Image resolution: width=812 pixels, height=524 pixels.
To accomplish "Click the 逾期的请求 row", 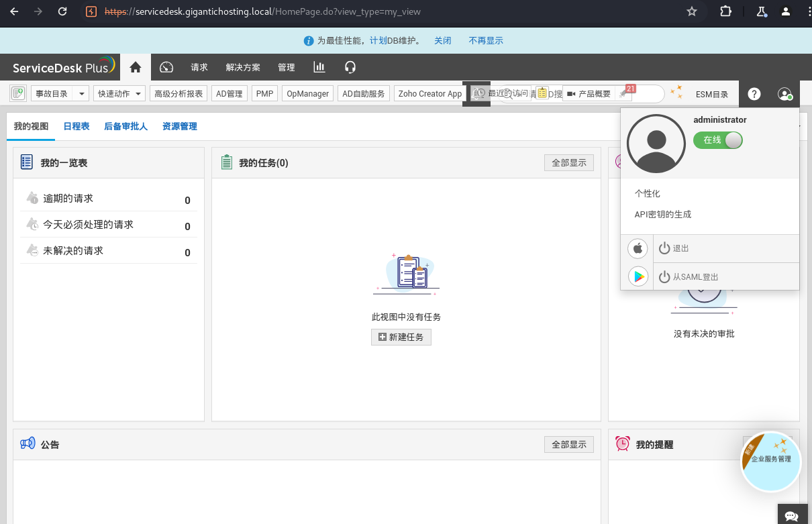I will tap(108, 199).
